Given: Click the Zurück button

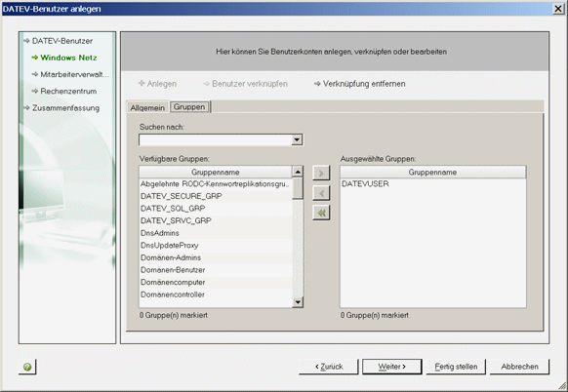Looking at the screenshot, I should (x=329, y=367).
